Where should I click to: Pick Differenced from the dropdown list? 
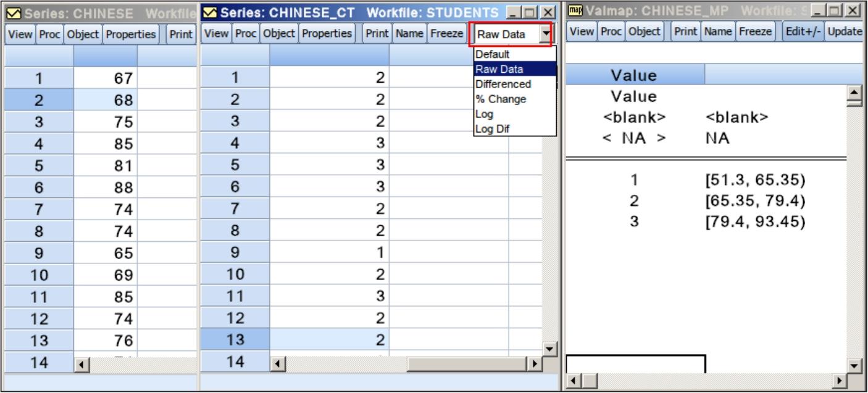pyautogui.click(x=515, y=83)
